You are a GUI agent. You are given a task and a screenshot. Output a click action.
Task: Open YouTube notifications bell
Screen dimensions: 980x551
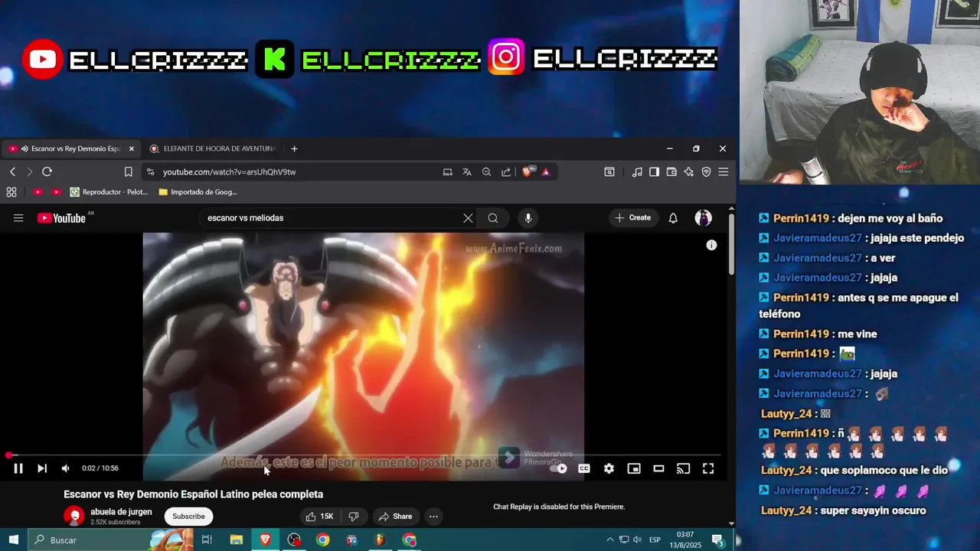[x=673, y=218]
